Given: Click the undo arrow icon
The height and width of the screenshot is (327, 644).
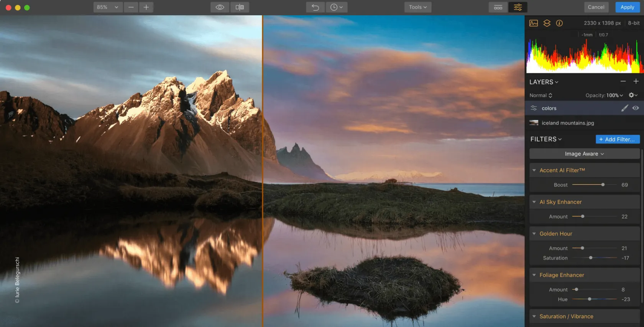Looking at the screenshot, I should click(315, 7).
